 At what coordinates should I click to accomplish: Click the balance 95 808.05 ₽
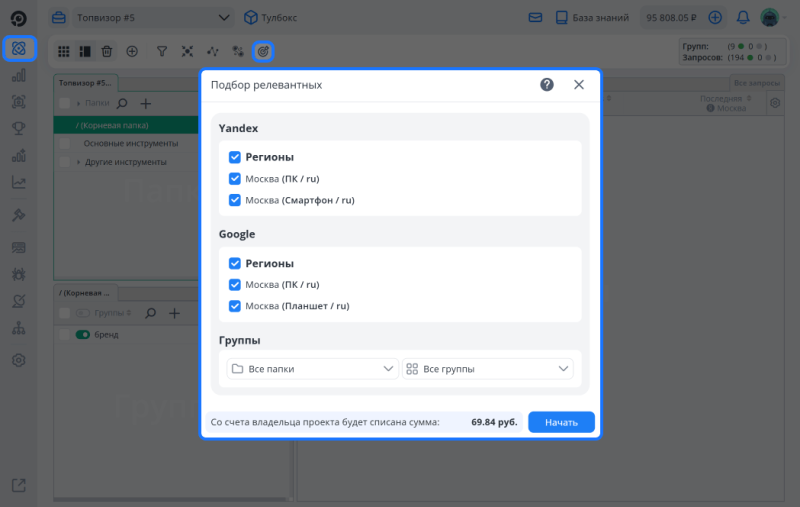671,18
